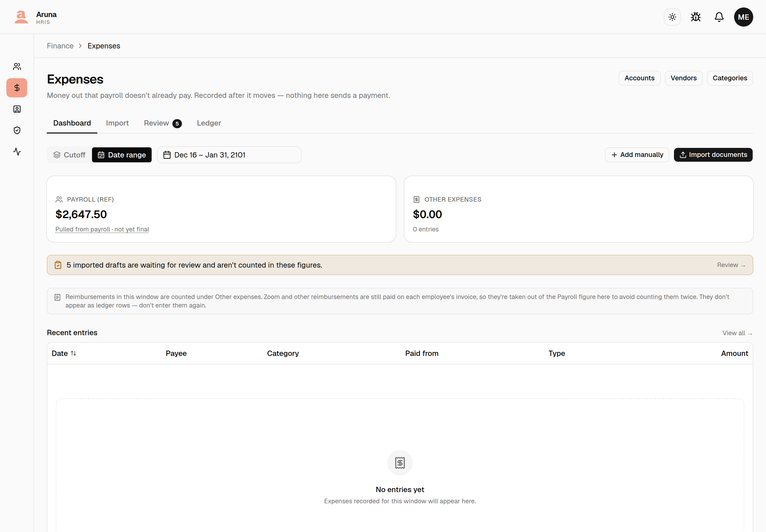This screenshot has width=766, height=532.
Task: Go to Finance breadcrumb
Action: coord(60,46)
